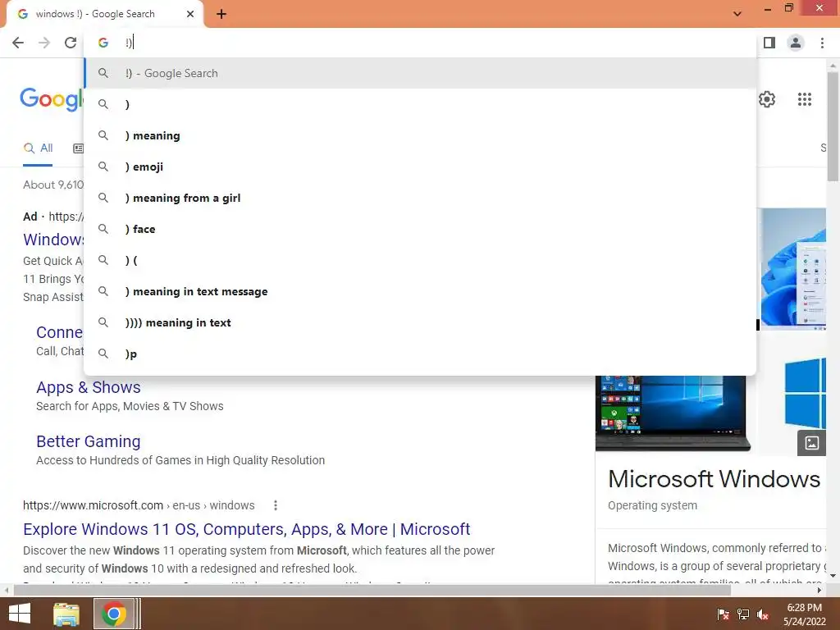
Task: Reload the page with the refresh icon
Action: pyautogui.click(x=71, y=43)
